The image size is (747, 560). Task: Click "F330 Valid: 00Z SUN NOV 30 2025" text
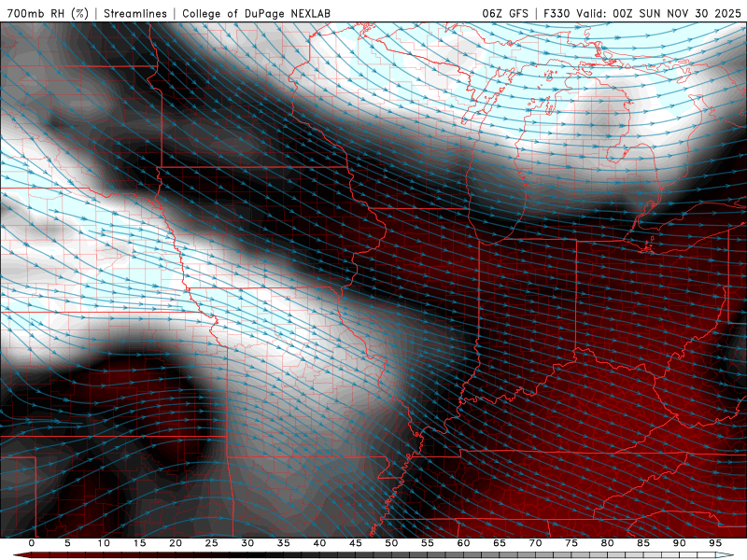coord(642,13)
